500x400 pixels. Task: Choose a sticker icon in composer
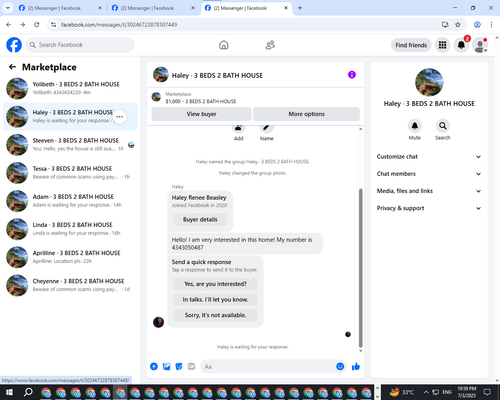click(x=179, y=367)
